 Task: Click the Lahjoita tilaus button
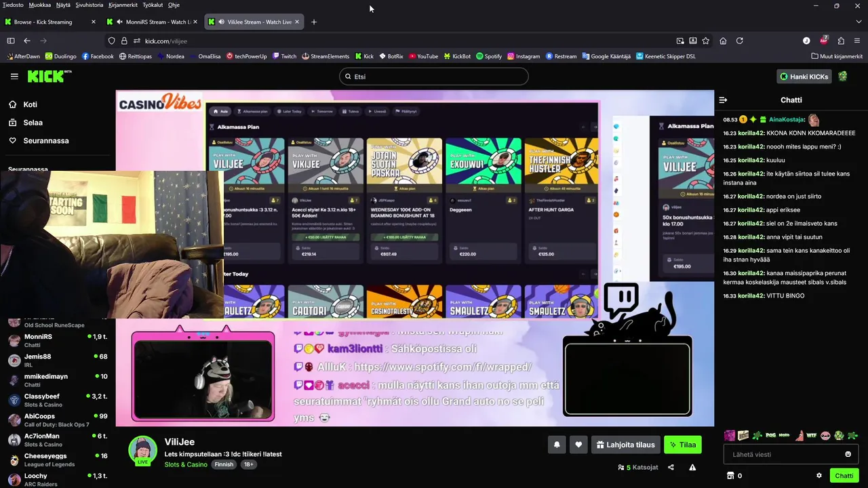[x=625, y=445]
